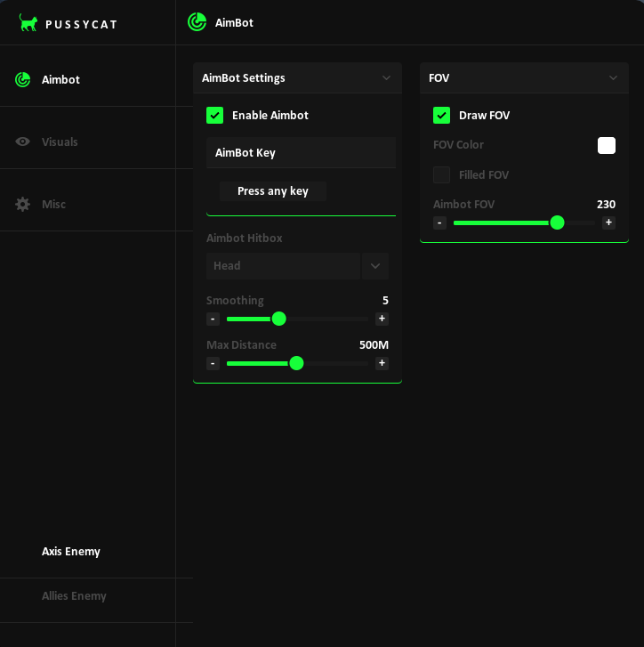
Task: Increase Max Distance with the plus button
Action: (x=382, y=363)
